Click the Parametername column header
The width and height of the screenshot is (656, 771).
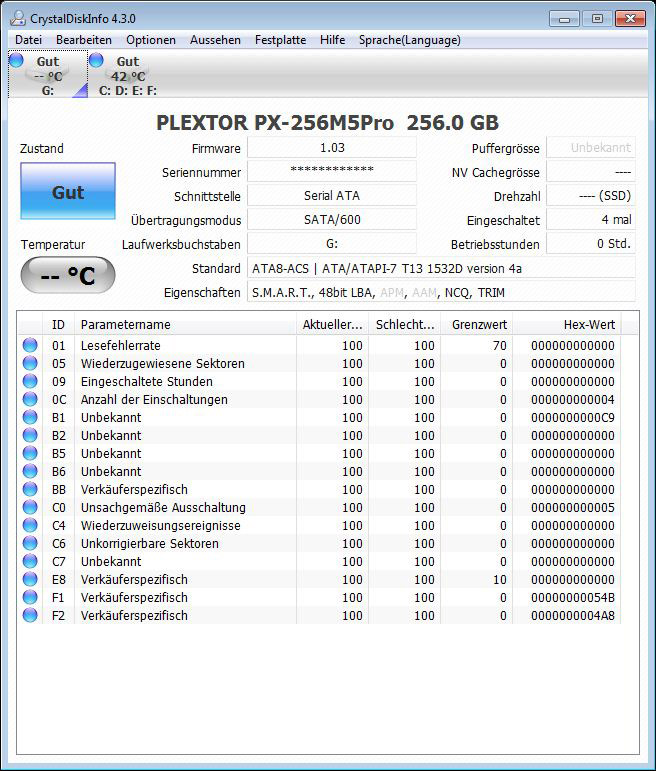pyautogui.click(x=185, y=325)
